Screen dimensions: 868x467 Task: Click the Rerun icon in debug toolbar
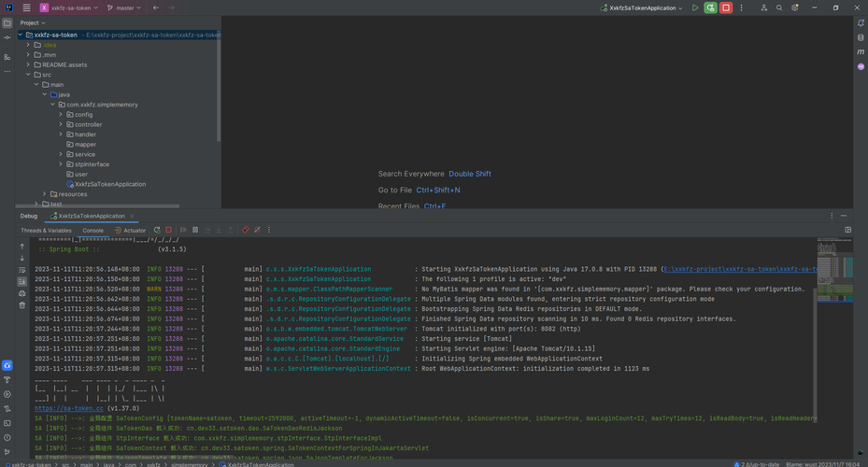click(155, 230)
